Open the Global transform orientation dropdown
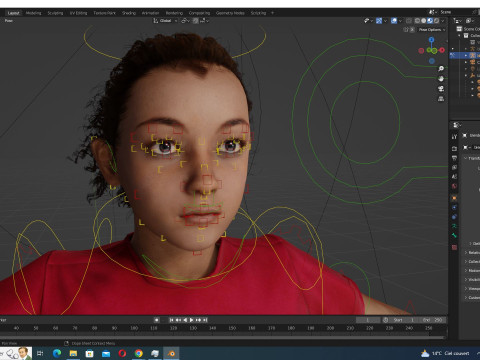 point(165,21)
